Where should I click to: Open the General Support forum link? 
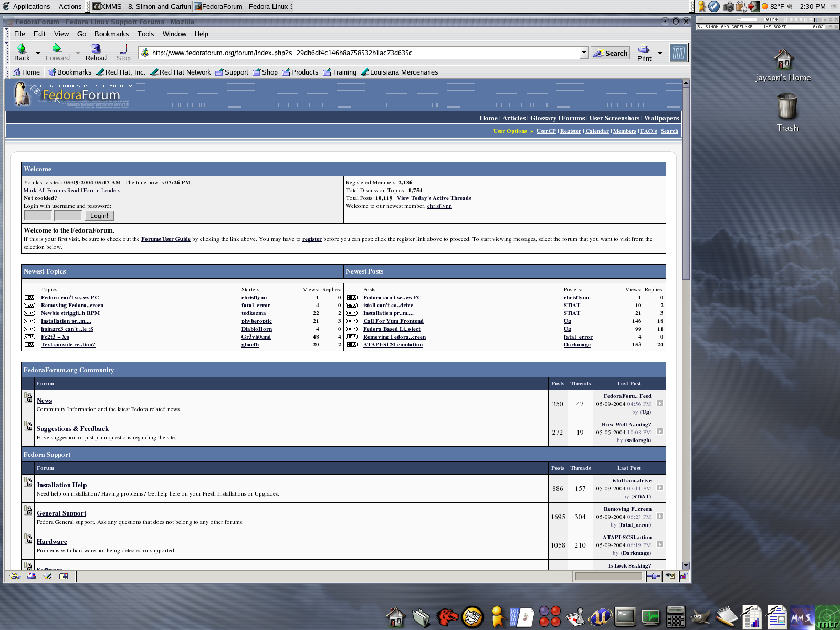pos(61,513)
